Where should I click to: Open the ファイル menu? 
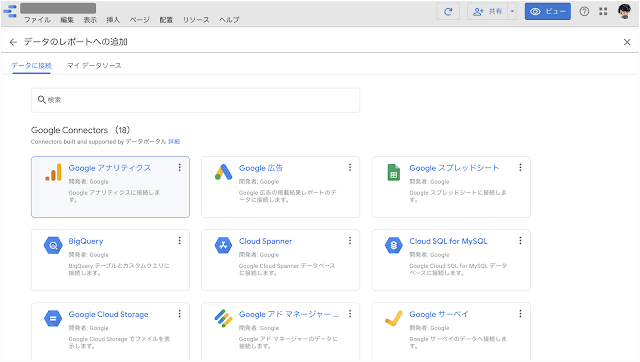click(37, 20)
